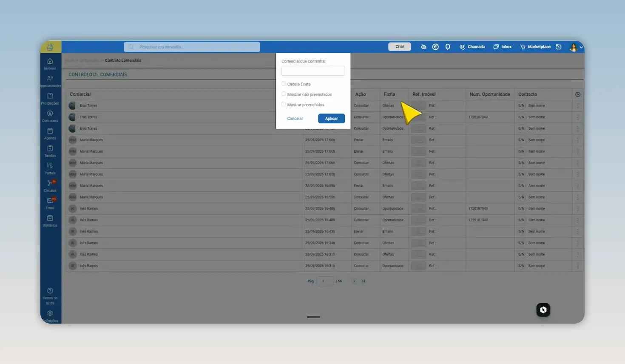Viewport: 625px width, 364px height.
Task: Open Centro de ajuda help
Action: 50,296
